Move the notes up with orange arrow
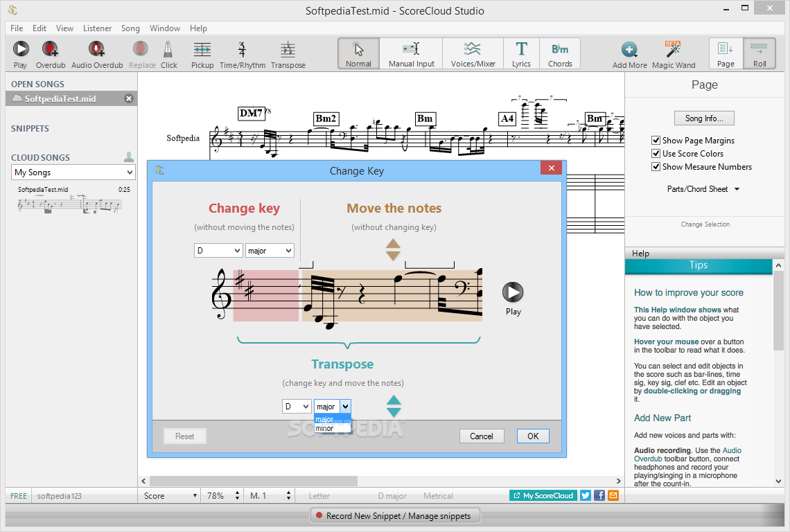This screenshot has height=532, width=790. (x=393, y=243)
